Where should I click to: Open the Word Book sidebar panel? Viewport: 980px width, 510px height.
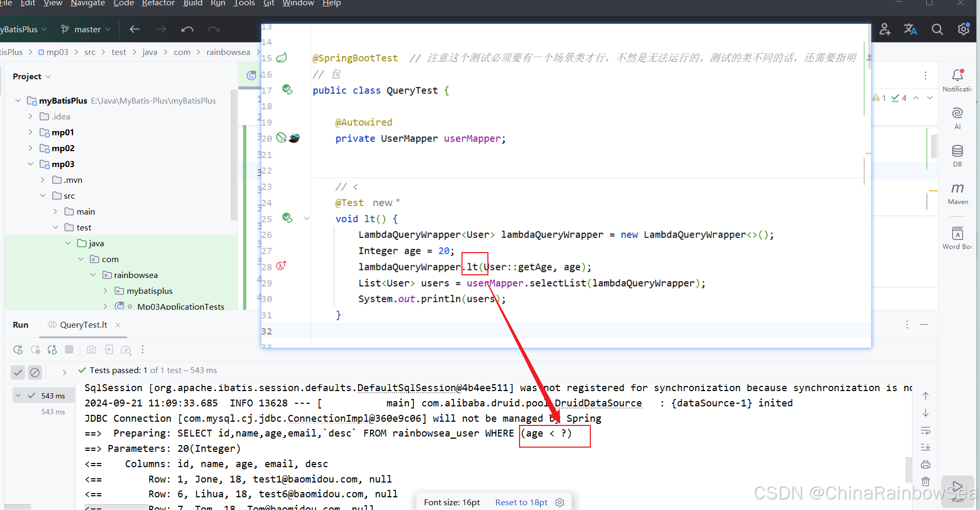tap(957, 238)
